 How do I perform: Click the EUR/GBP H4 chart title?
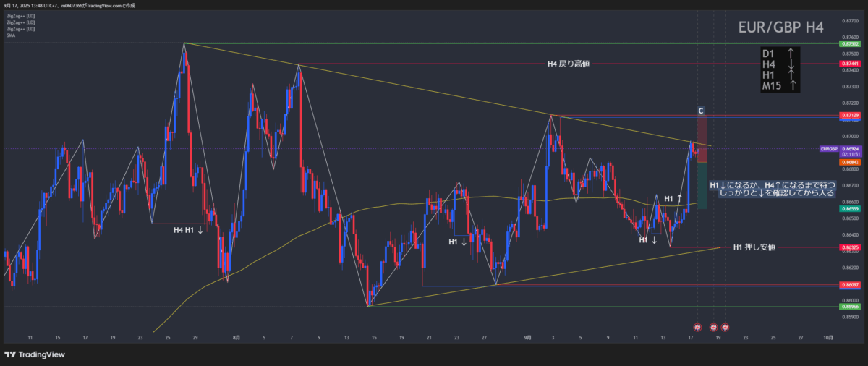click(780, 27)
